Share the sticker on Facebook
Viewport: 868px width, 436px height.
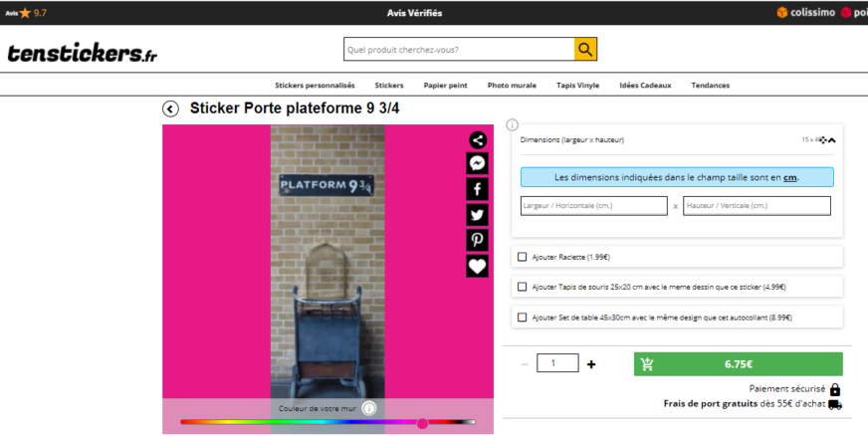pyautogui.click(x=477, y=189)
